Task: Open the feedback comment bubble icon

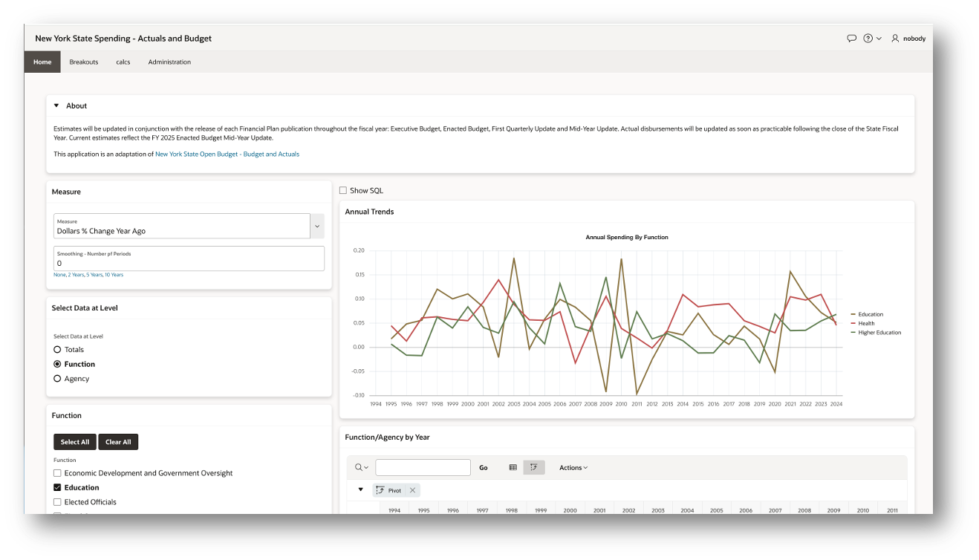Action: click(851, 39)
